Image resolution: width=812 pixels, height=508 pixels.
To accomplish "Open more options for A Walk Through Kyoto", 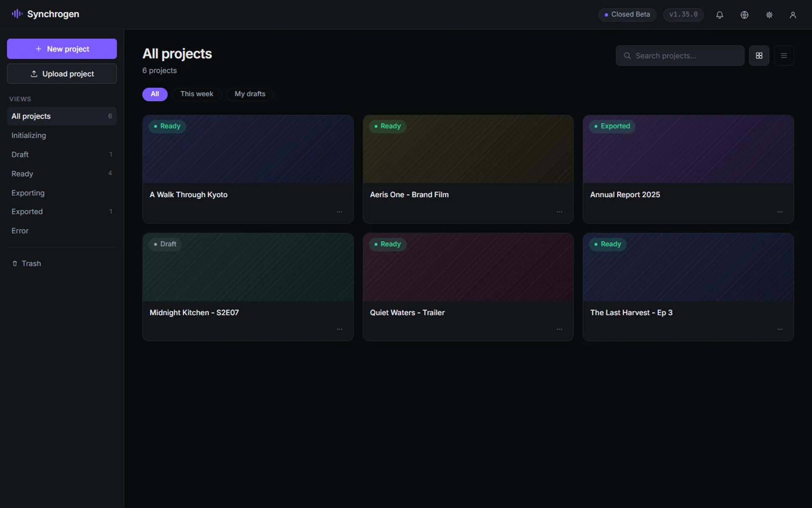I will (x=340, y=212).
